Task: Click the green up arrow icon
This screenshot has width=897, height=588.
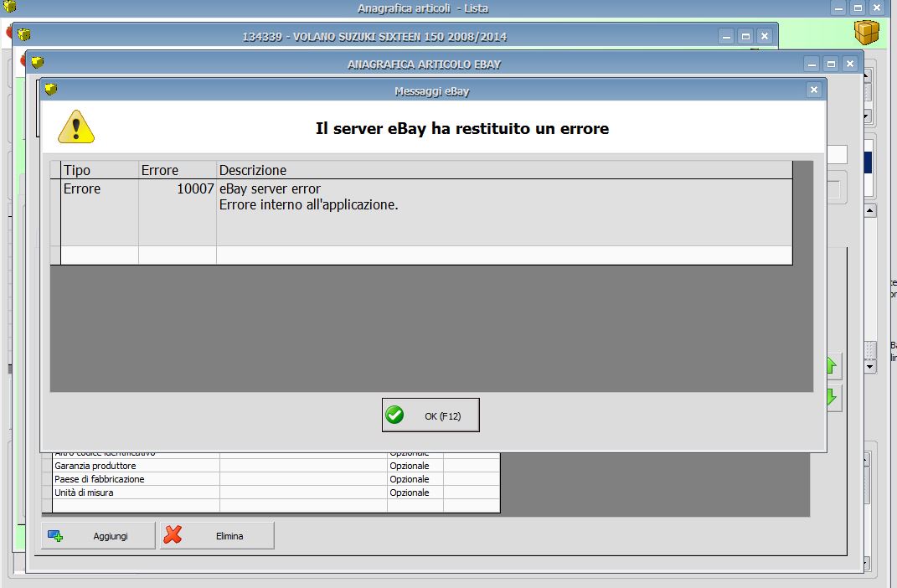Action: [x=833, y=365]
